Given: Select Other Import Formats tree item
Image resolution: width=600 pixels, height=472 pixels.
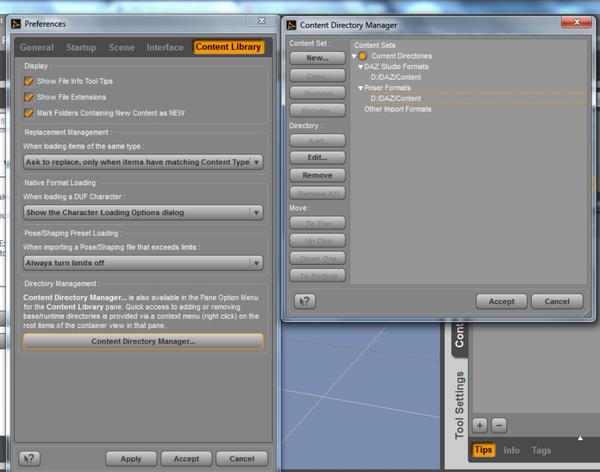Looking at the screenshot, I should pyautogui.click(x=398, y=109).
